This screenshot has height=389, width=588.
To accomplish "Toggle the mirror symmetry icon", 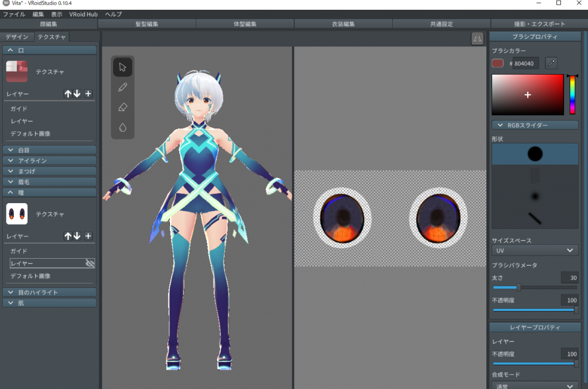I will tap(477, 38).
